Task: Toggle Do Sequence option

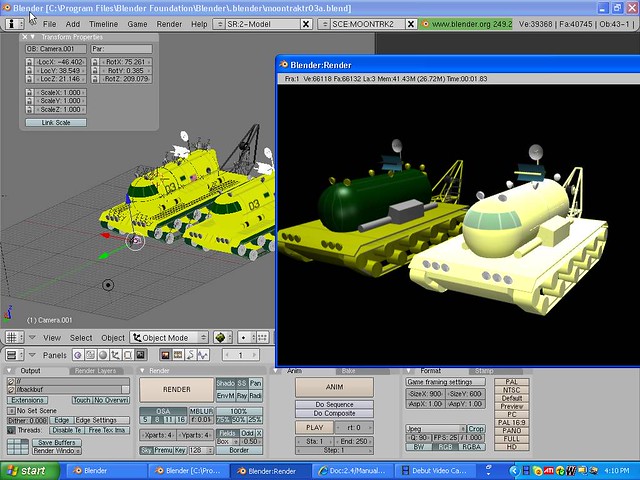Action: pos(334,404)
